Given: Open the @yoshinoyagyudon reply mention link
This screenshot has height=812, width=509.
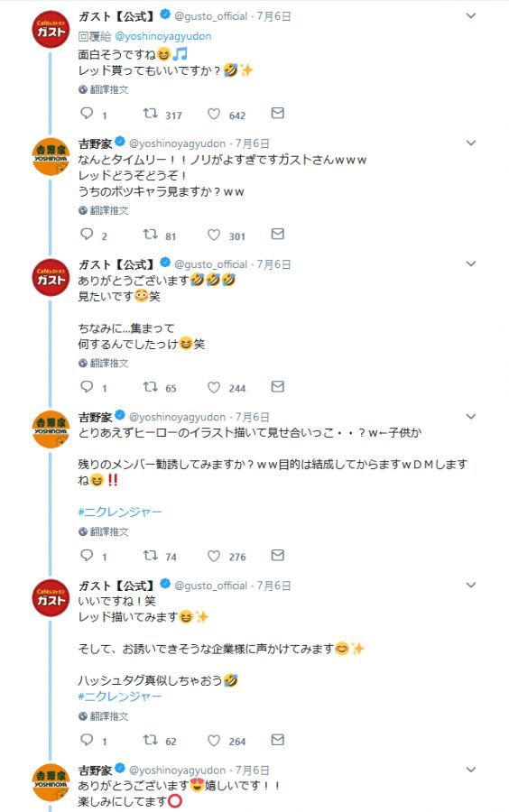Looking at the screenshot, I should (x=163, y=36).
